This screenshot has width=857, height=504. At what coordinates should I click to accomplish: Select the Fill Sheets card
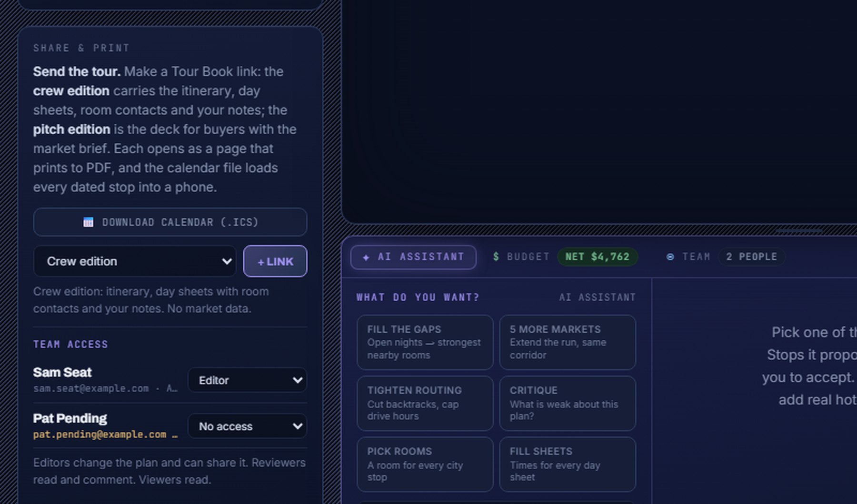[x=568, y=464]
